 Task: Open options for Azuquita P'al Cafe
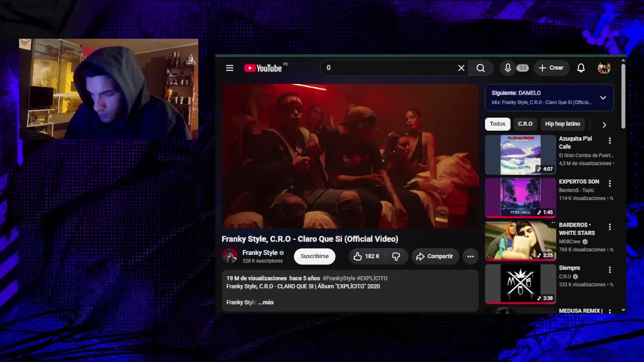[x=610, y=141]
